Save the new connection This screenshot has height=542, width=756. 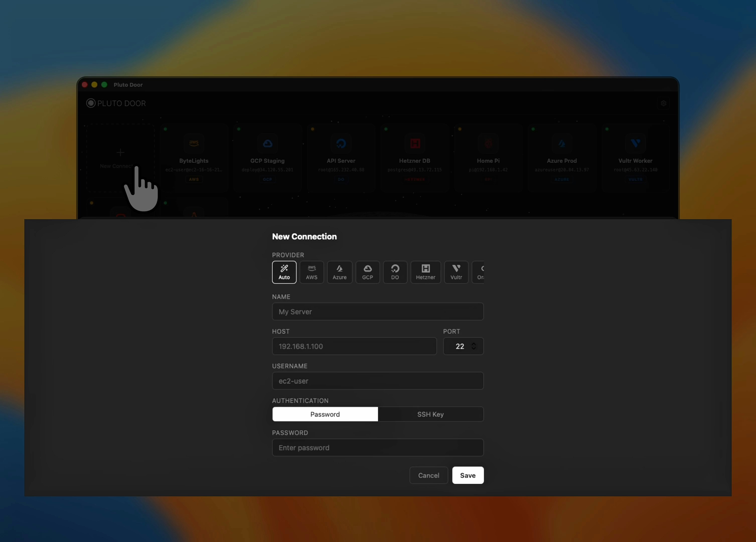coord(468,475)
